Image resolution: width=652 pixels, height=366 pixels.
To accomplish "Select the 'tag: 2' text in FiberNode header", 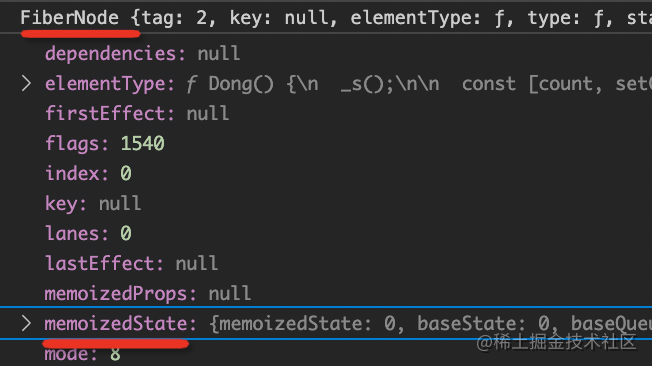I will (174, 18).
